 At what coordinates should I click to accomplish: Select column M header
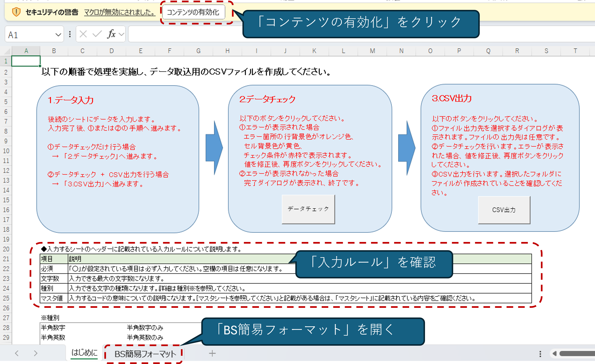click(x=372, y=51)
